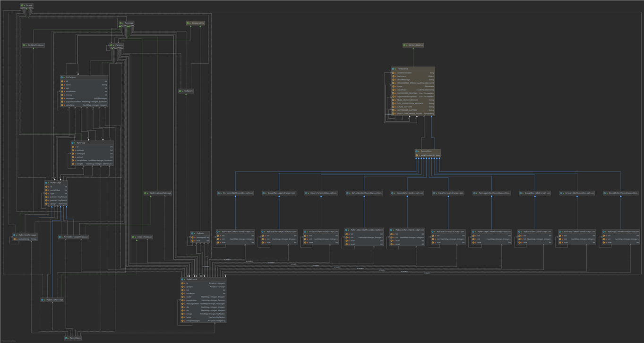Select the MyMessageIdNotFoundException class header
This screenshot has height=343, width=644.
[491, 232]
